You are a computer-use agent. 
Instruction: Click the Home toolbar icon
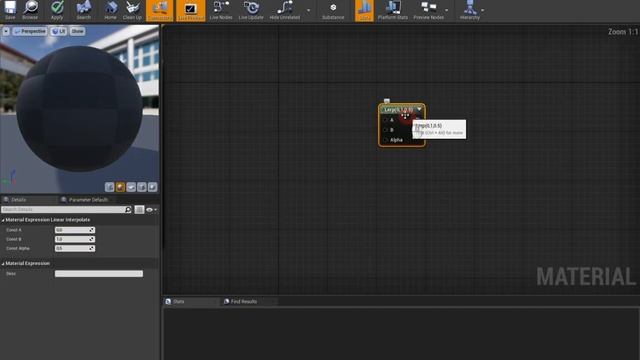pos(110,10)
